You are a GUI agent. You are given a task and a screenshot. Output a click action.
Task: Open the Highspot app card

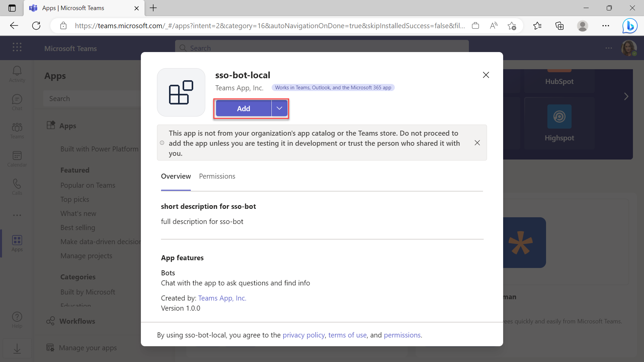559,123
